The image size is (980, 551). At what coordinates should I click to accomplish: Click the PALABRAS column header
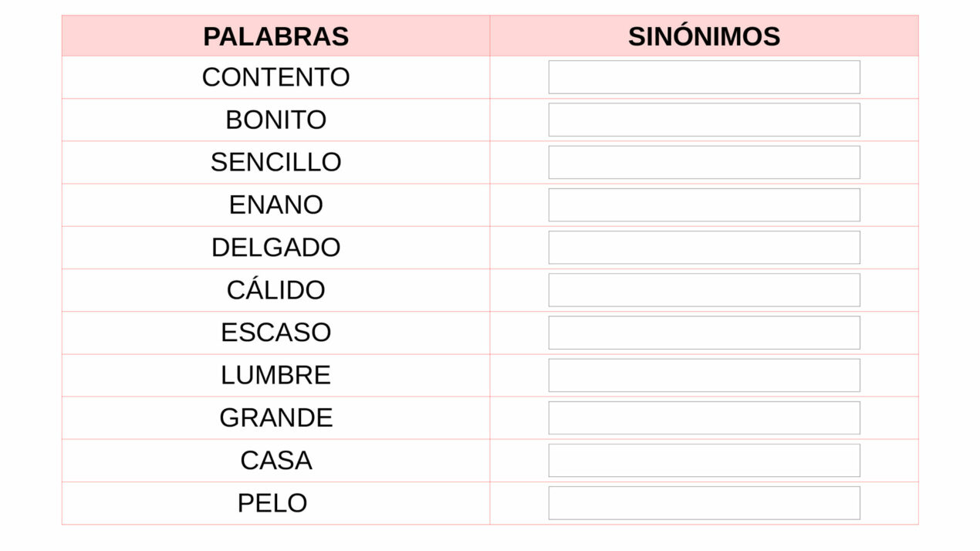tap(275, 36)
